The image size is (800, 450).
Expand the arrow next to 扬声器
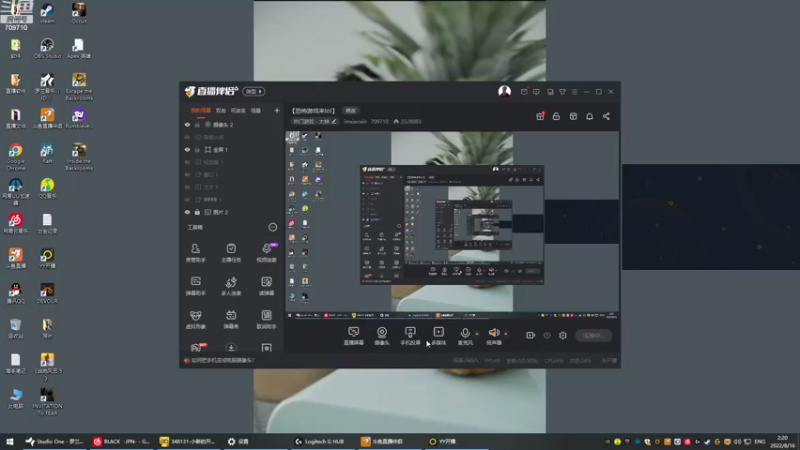pos(506,334)
